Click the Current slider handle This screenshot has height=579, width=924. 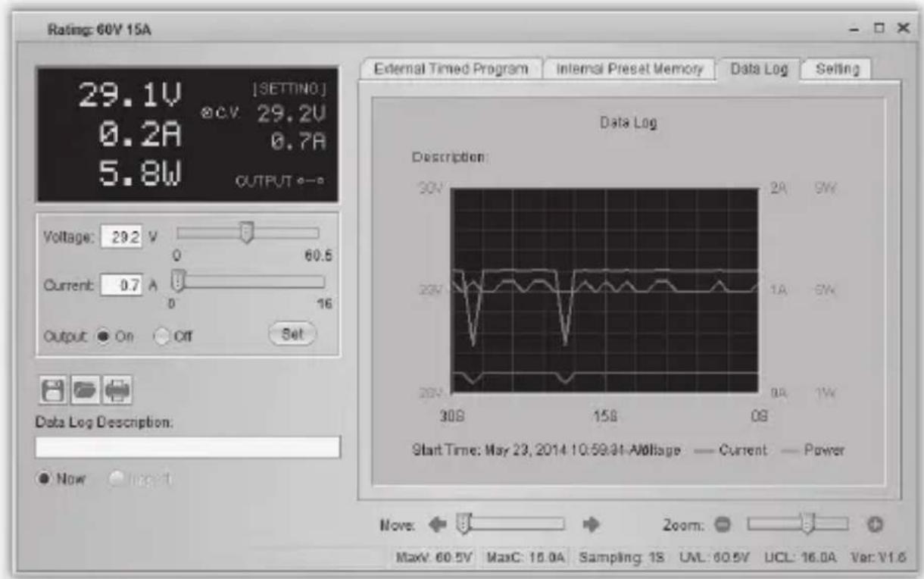click(x=178, y=280)
